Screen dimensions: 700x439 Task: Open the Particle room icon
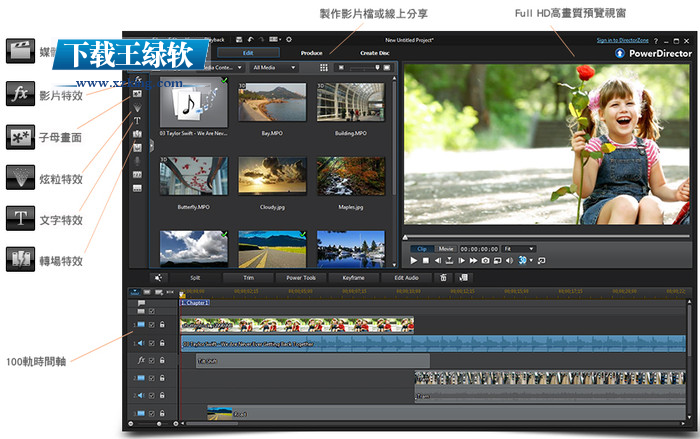point(138,108)
